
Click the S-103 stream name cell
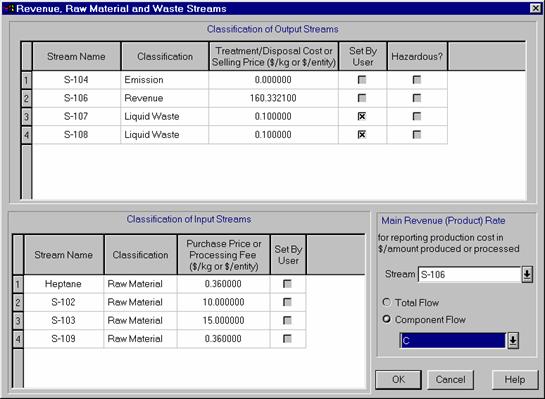pyautogui.click(x=64, y=320)
